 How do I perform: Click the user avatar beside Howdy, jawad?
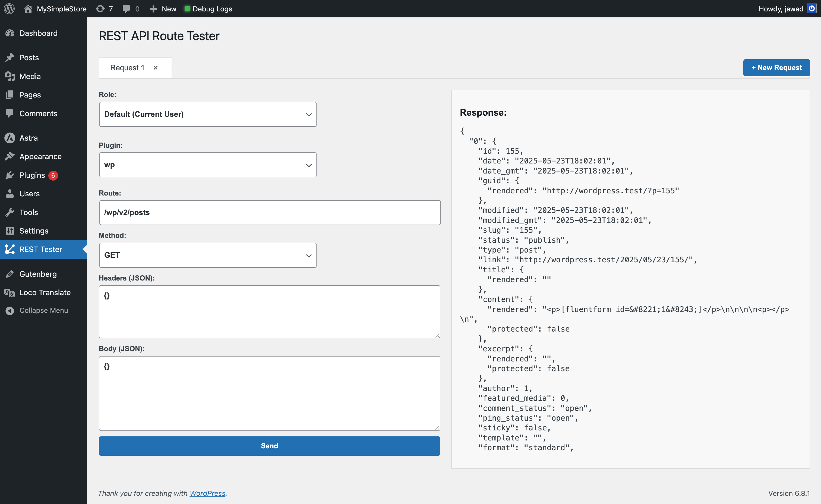(812, 8)
